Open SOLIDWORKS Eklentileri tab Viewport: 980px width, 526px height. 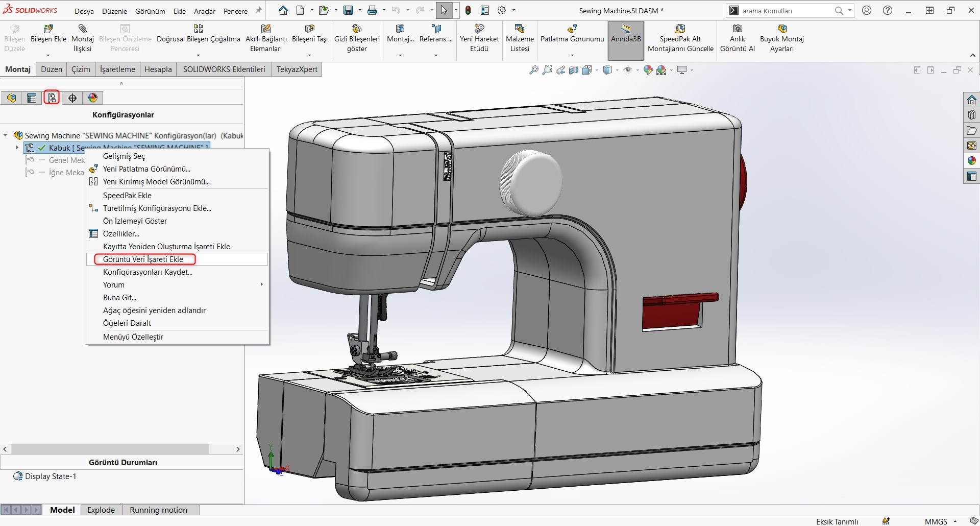224,69
